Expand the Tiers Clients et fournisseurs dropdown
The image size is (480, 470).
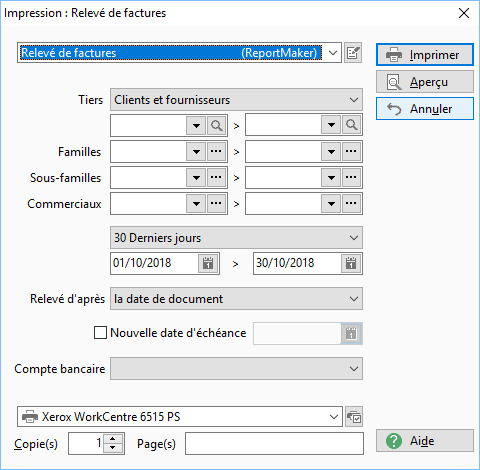click(236, 100)
